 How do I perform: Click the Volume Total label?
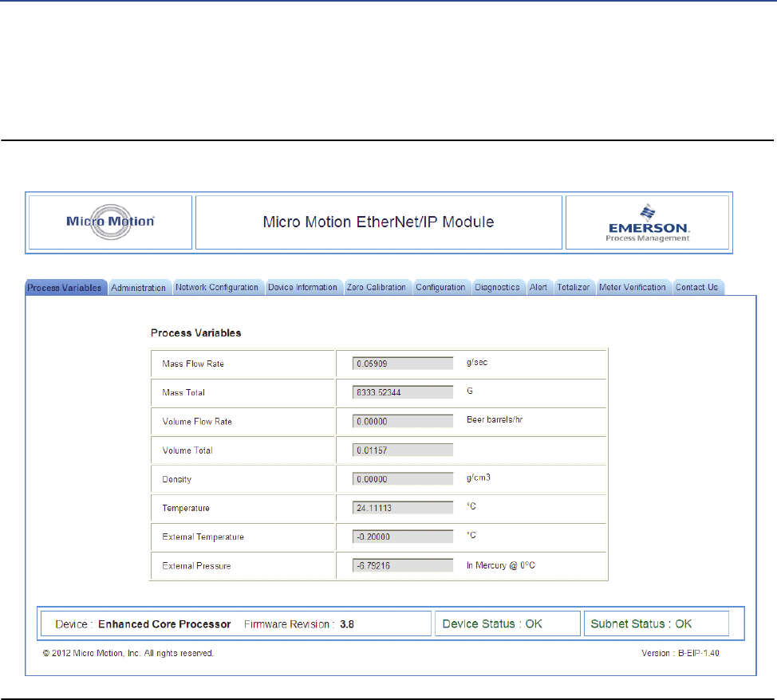tap(187, 450)
